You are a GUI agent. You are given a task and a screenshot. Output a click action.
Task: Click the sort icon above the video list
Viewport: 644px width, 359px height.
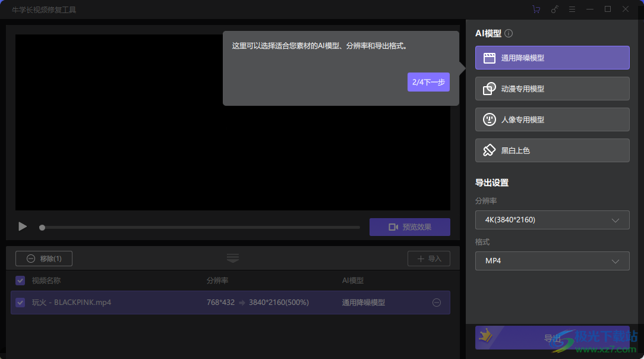point(232,258)
